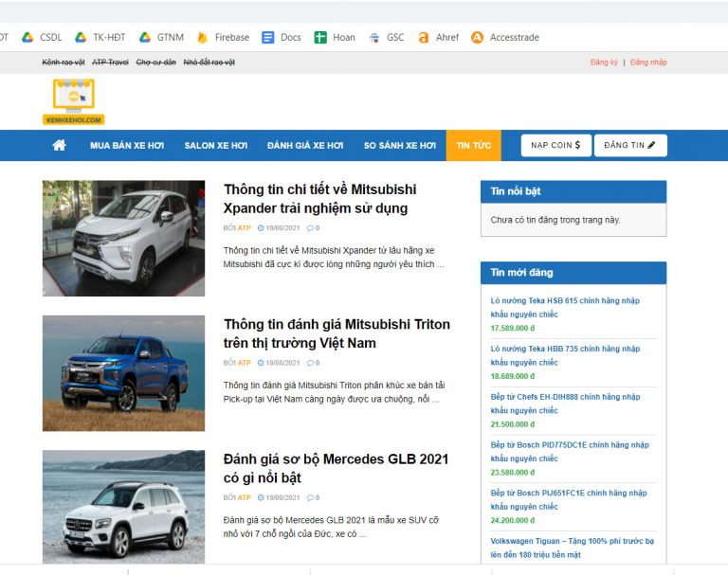Click the Mercedes GLB article excerpt text
Viewport: 728px width, 575px height.
click(331, 527)
